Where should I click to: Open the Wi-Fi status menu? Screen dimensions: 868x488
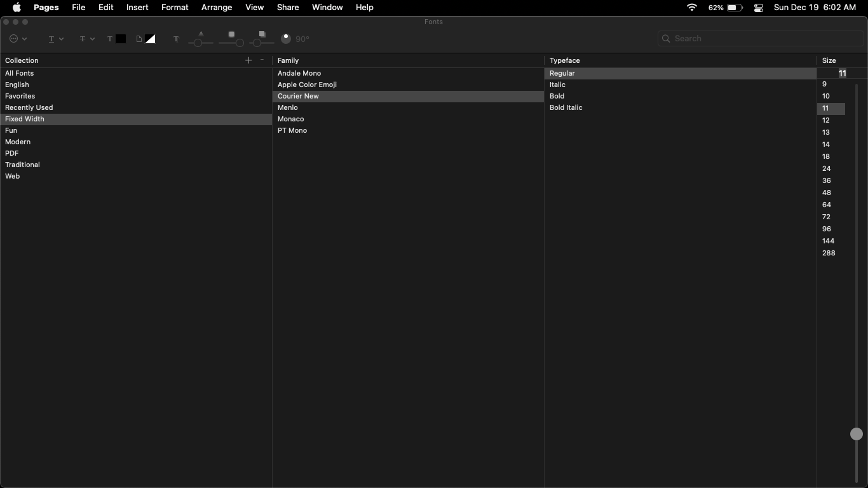[x=692, y=8]
